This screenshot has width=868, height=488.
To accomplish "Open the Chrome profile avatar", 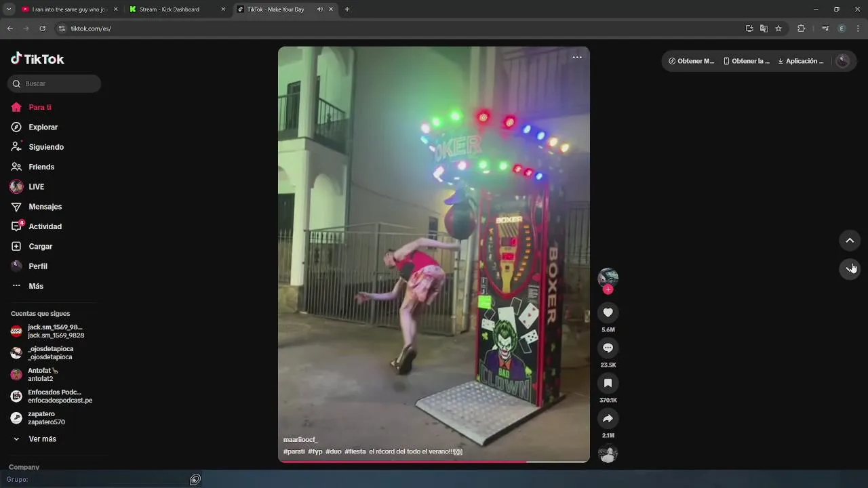I will pyautogui.click(x=842, y=28).
